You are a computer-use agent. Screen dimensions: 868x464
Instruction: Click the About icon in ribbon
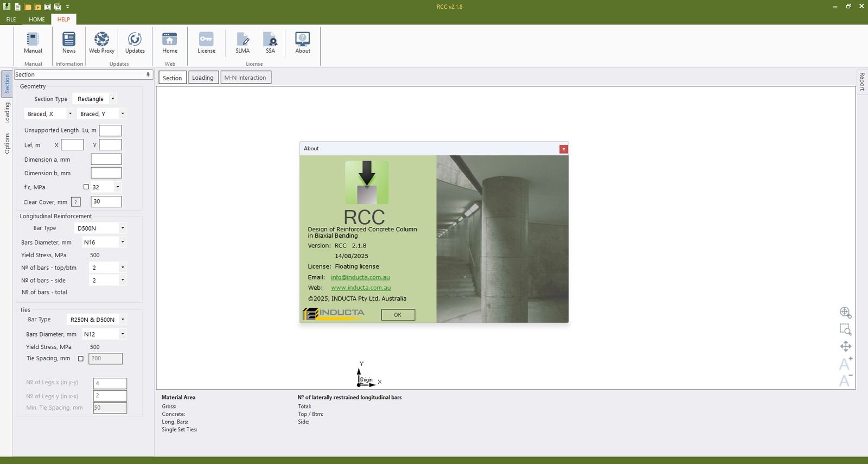point(303,43)
